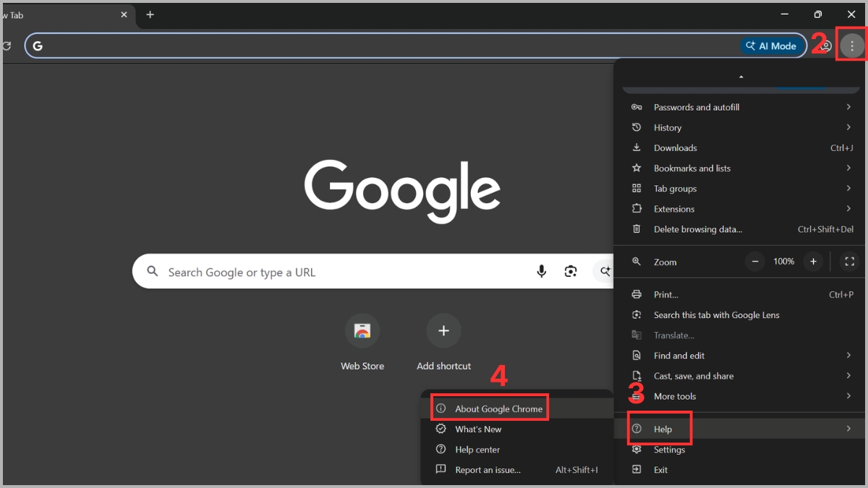The width and height of the screenshot is (868, 488).
Task: Click the scroll-up arrow atop the menu
Action: 741,77
